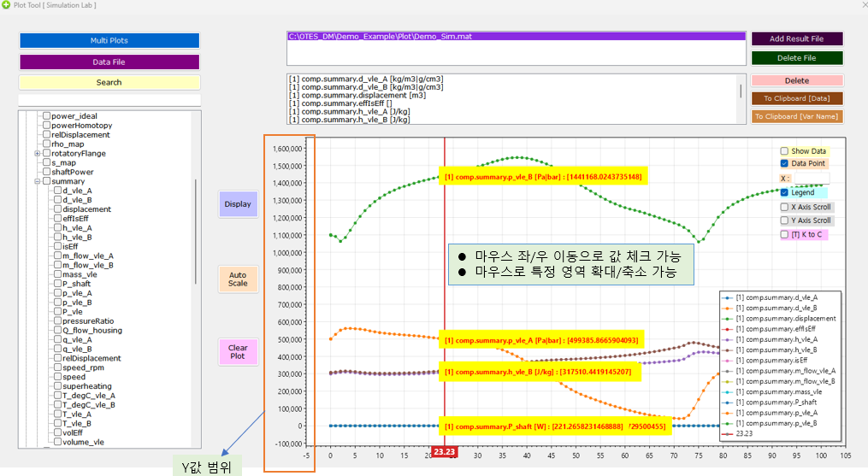Check the speed_rpm checkbox
This screenshot has width=868, height=476.
(57, 367)
